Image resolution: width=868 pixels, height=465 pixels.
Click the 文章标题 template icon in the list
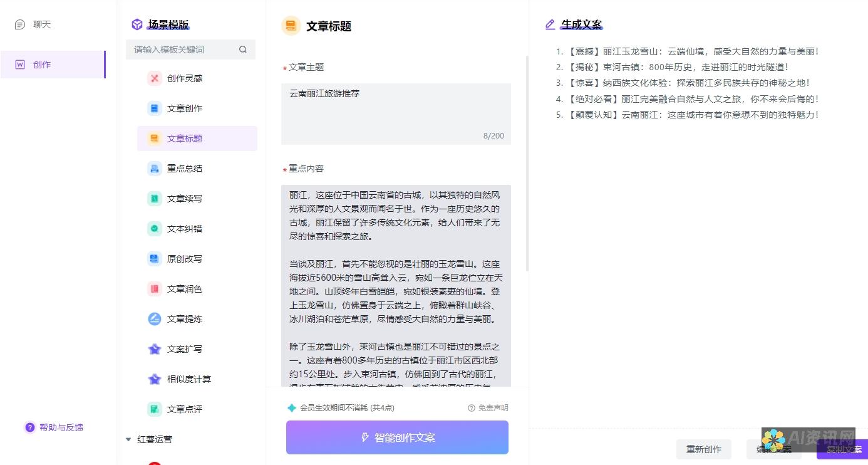point(155,138)
